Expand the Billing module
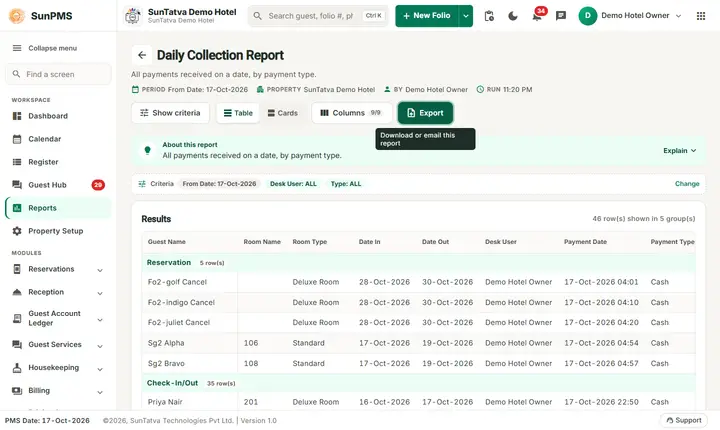Viewport: 720px width, 430px height. 58,390
